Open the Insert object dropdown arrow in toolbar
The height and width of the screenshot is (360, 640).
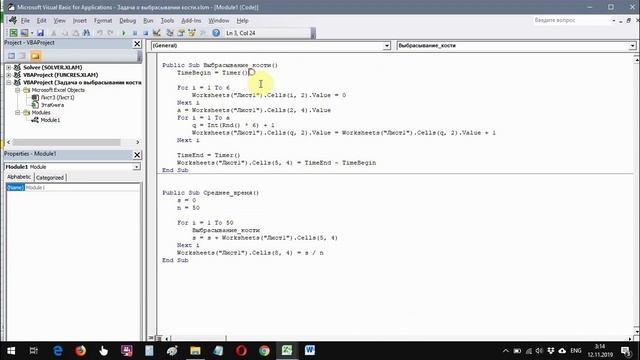coord(32,33)
